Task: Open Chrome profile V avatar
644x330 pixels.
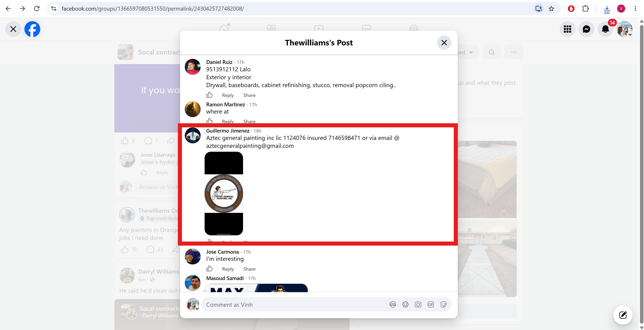Action: click(621, 9)
